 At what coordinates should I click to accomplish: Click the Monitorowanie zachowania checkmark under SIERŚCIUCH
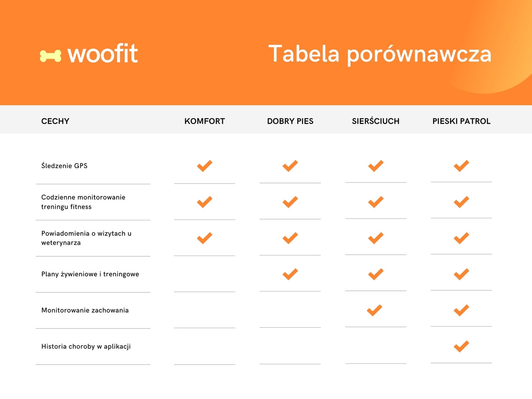tap(374, 310)
